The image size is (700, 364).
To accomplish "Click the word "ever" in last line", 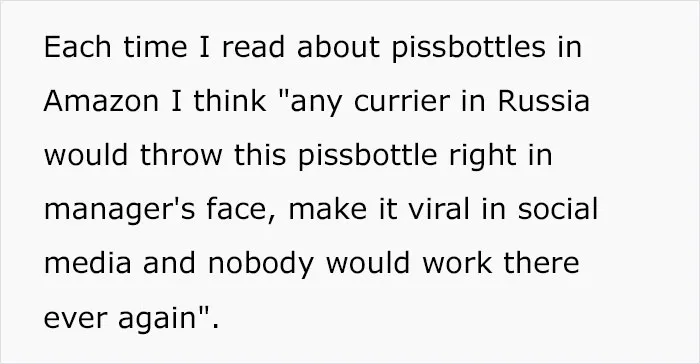I will coord(75,319).
